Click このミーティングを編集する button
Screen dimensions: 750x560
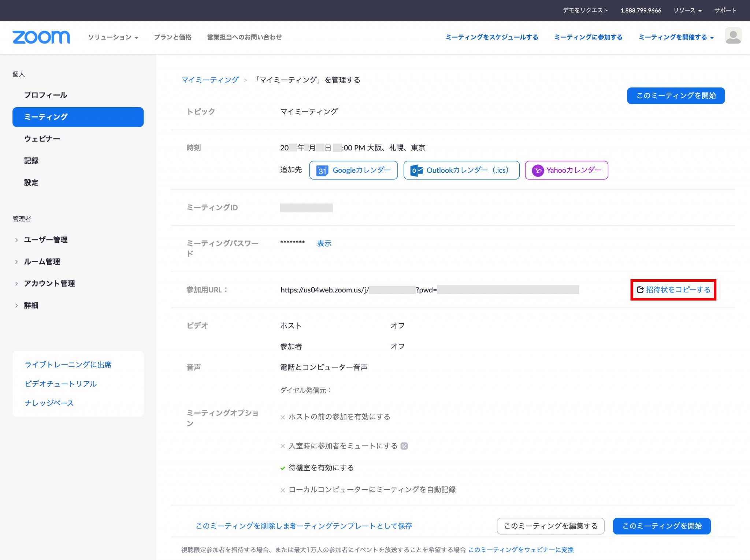pyautogui.click(x=550, y=526)
